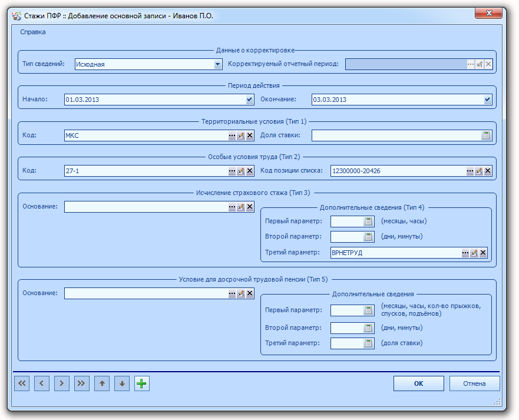Open calculator for Тип 4 Первый параметр

click(x=368, y=221)
